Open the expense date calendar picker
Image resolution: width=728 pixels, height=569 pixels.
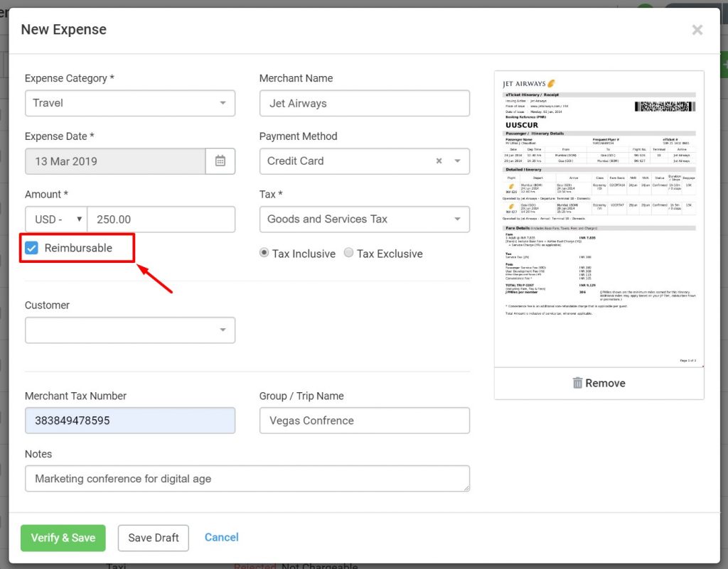tap(220, 161)
